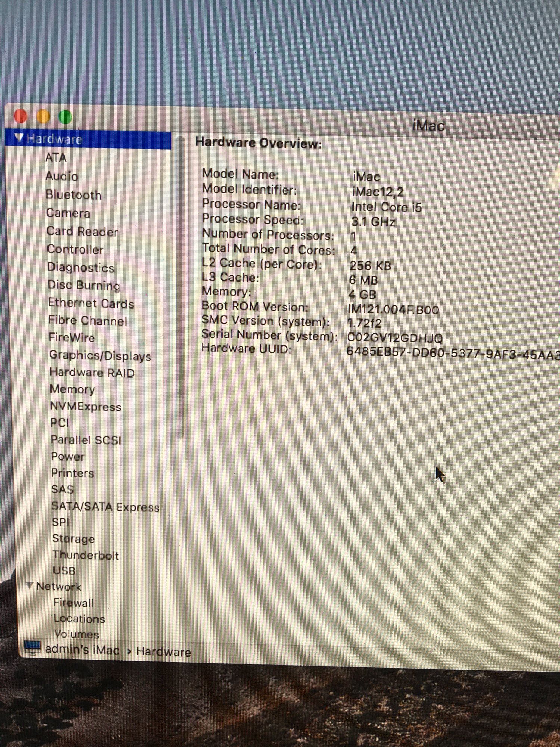Show Power information

click(68, 456)
